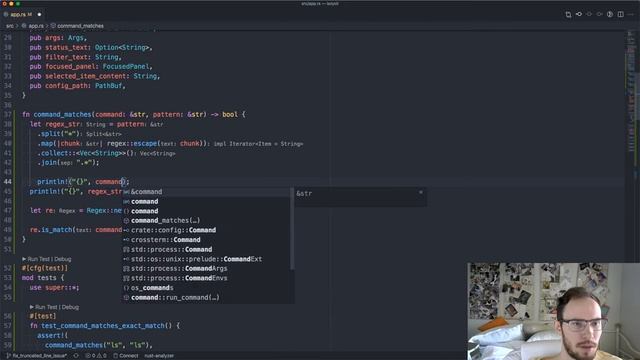Select std::process::CommandEnvs suggestion
Viewport: 640px width, 360px height.
point(207,278)
